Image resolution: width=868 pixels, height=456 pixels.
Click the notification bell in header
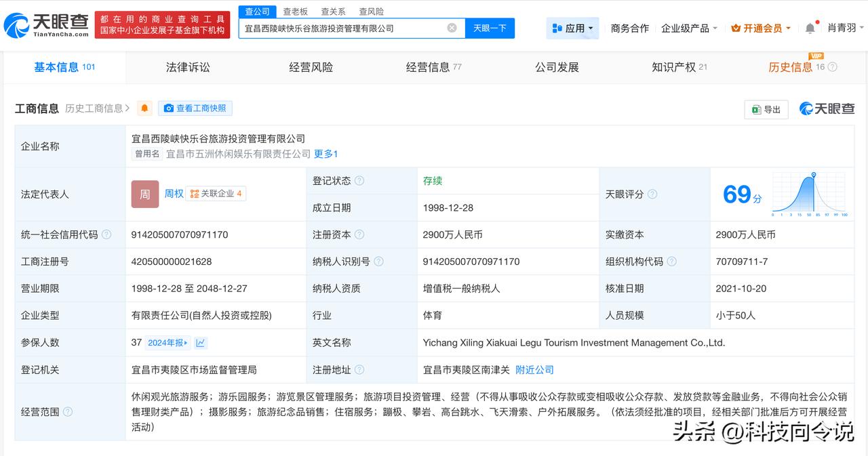click(810, 28)
